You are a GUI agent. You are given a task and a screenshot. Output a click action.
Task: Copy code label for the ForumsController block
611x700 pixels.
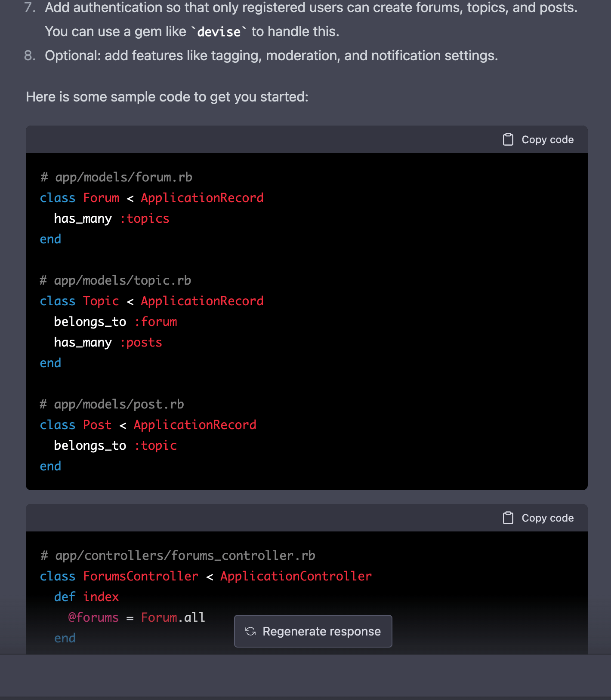point(547,518)
